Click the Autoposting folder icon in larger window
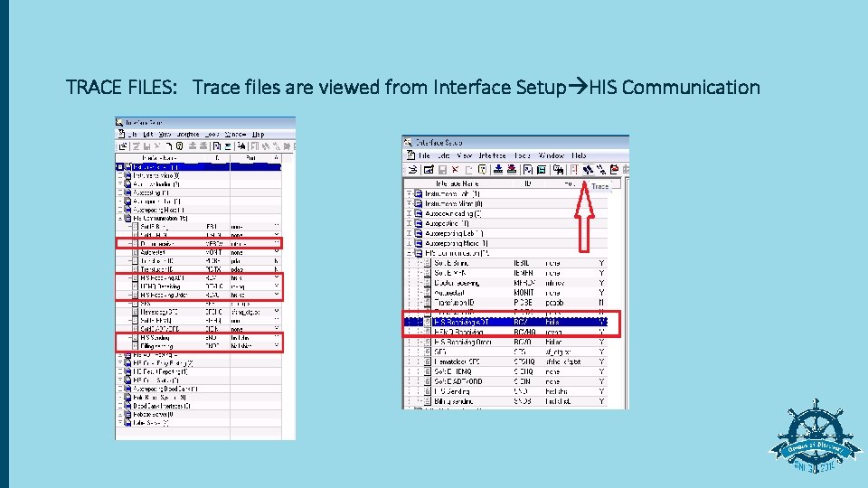This screenshot has height=488, width=868. (x=419, y=223)
